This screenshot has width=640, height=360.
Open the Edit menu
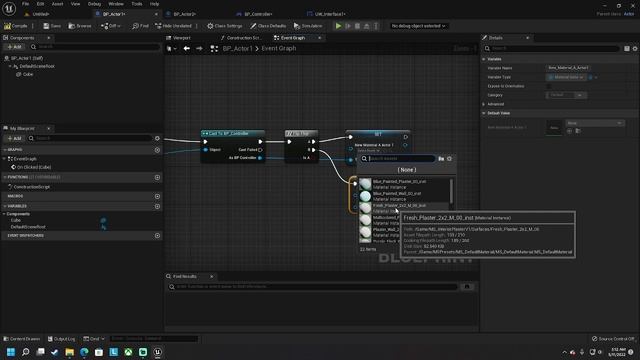click(x=40, y=4)
